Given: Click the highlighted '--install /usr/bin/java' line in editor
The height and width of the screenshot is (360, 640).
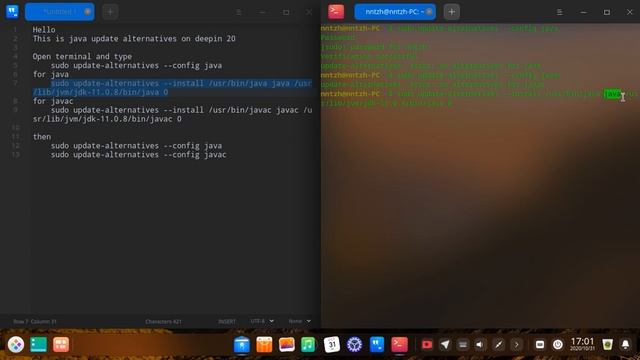Looking at the screenshot, I should pos(172,88).
